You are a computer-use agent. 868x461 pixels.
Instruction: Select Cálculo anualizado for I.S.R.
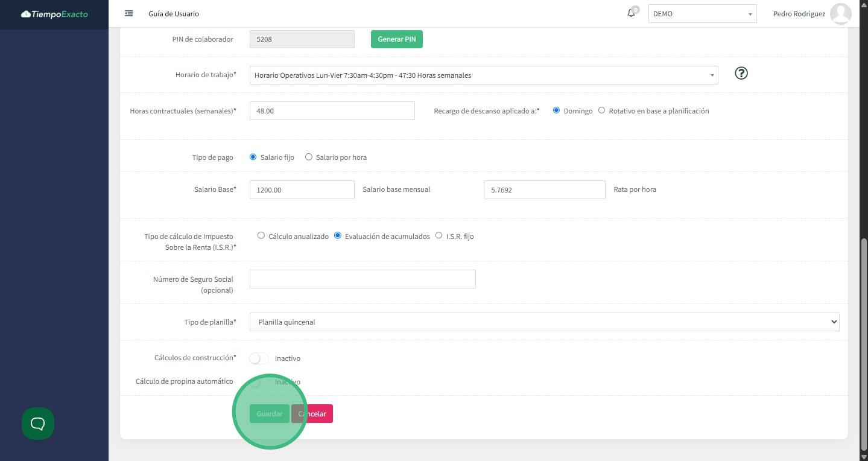coord(261,235)
